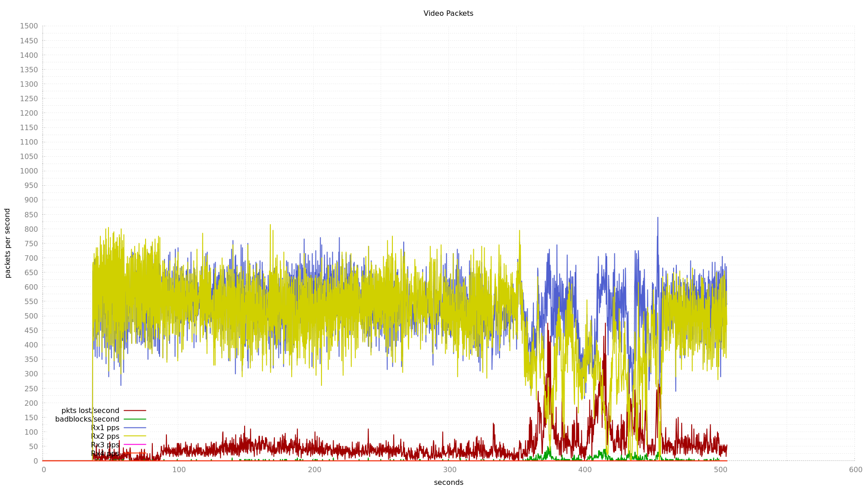This screenshot has height=488, width=868.
Task: Click the x-axis tick label 200
Action: [x=315, y=470]
